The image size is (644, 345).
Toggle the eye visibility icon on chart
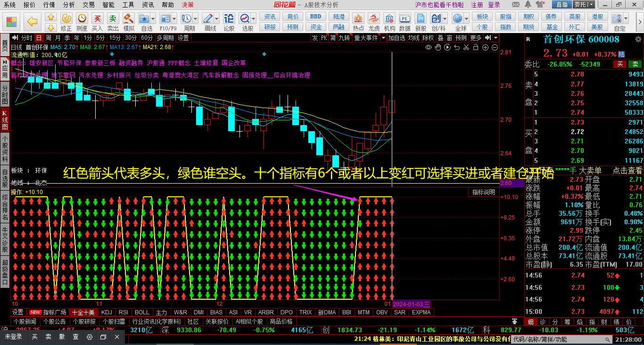(x=429, y=47)
